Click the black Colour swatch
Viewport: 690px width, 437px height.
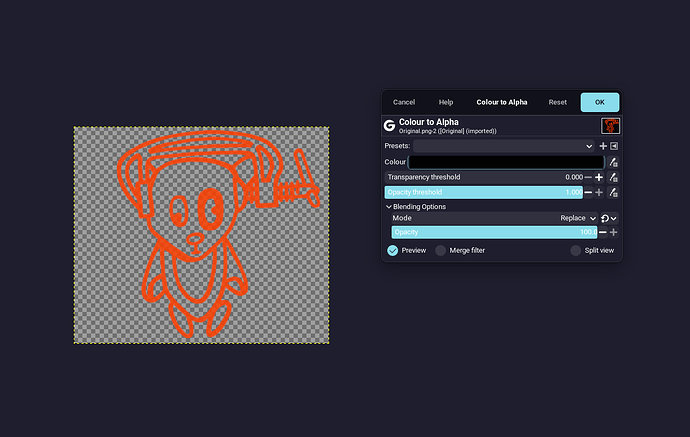pyautogui.click(x=506, y=162)
